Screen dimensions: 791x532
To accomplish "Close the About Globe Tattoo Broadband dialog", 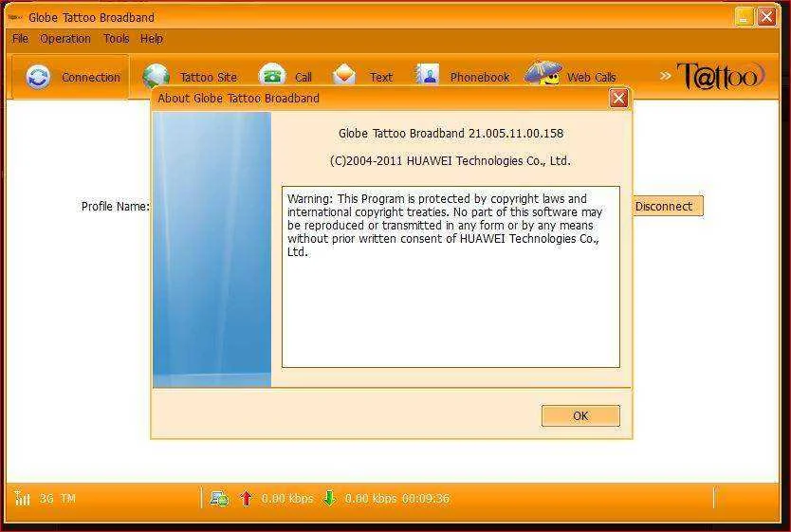I will [x=619, y=99].
